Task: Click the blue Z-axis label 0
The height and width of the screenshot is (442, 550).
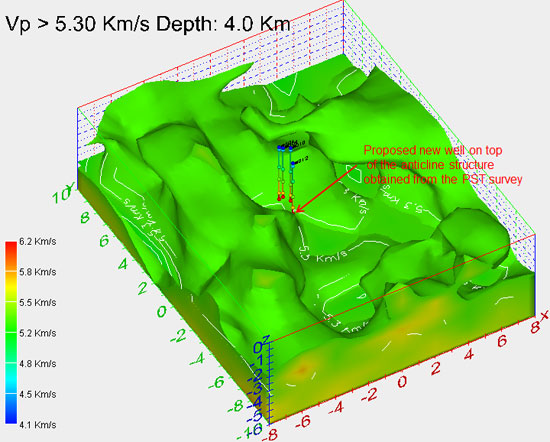Action: tap(258, 348)
